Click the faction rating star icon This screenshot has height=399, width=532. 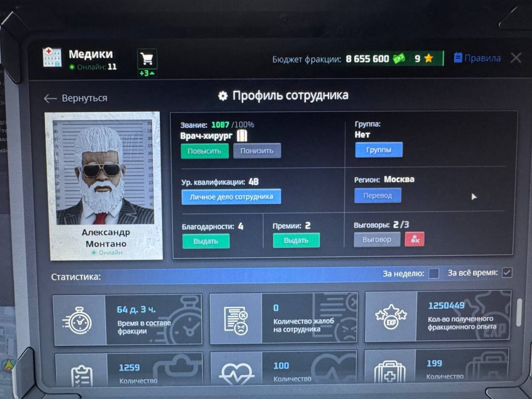(x=428, y=59)
